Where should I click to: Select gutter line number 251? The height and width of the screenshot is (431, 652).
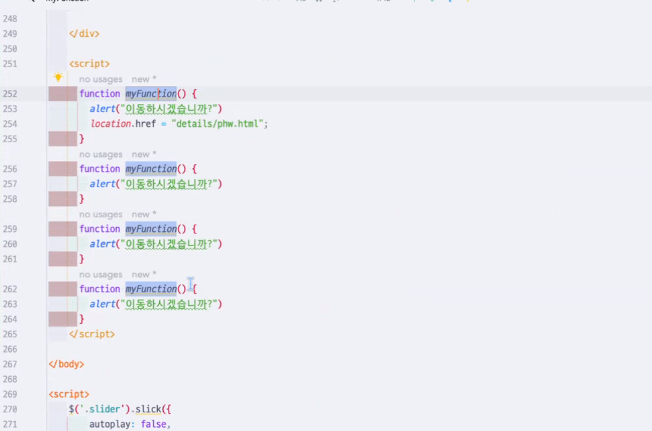pos(10,64)
